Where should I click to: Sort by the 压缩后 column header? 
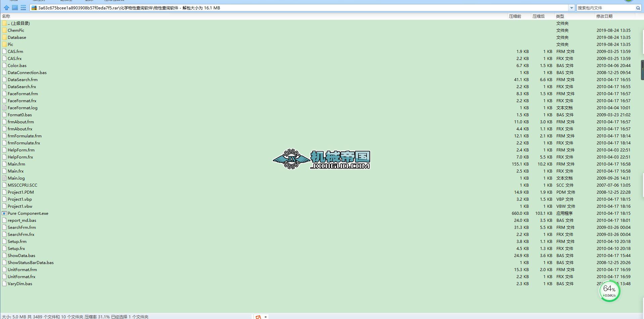coord(538,16)
